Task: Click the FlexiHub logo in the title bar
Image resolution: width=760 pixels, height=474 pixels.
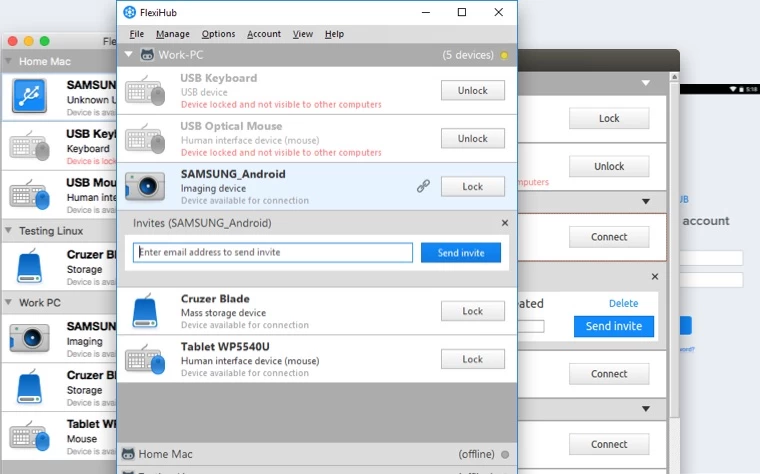Action: 129,12
